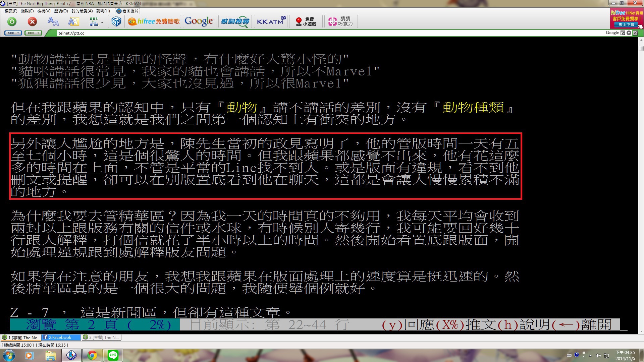Open the 檔案(F) menu

[11, 11]
